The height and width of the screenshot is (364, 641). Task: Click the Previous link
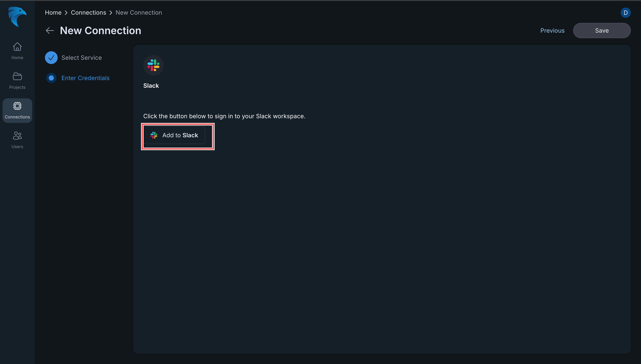click(552, 30)
